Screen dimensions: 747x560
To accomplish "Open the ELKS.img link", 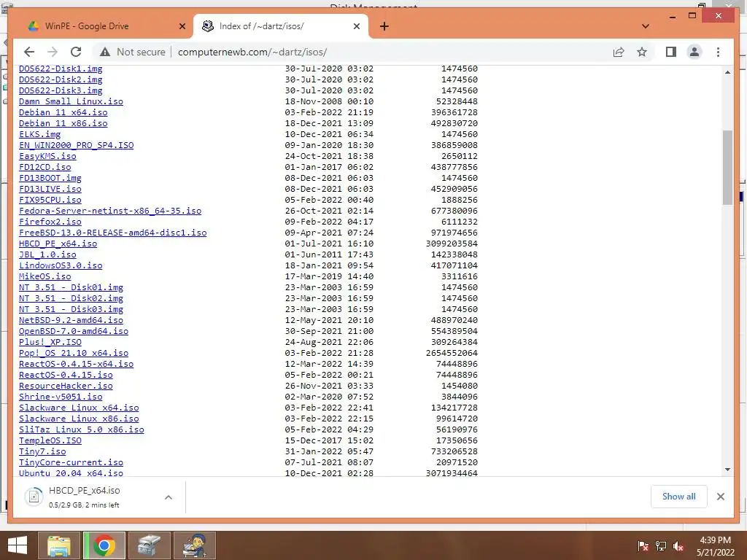I will (40, 134).
